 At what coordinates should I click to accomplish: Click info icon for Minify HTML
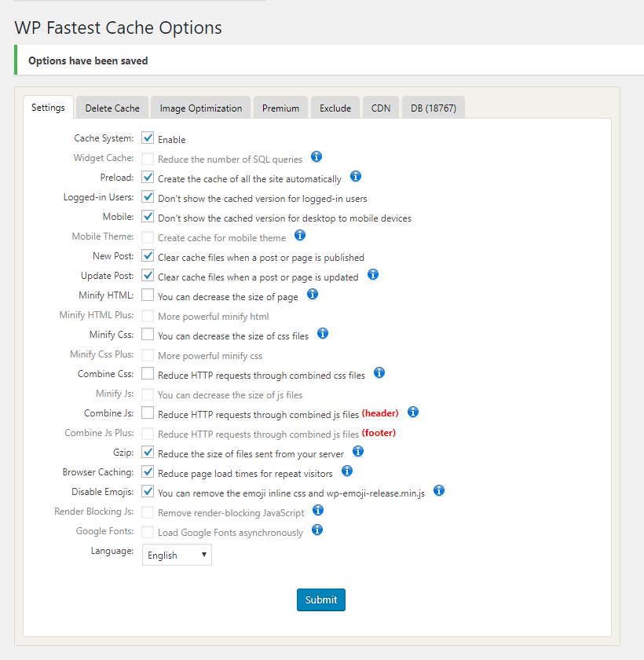313,294
